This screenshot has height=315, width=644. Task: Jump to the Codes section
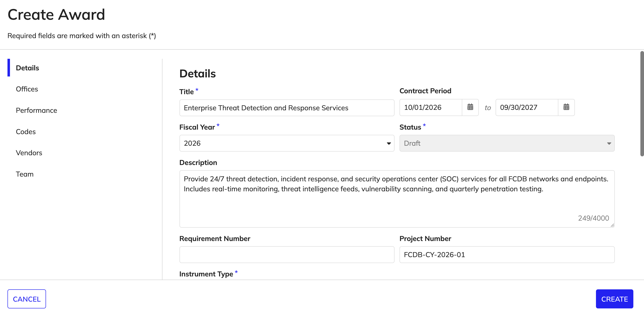coord(26,131)
